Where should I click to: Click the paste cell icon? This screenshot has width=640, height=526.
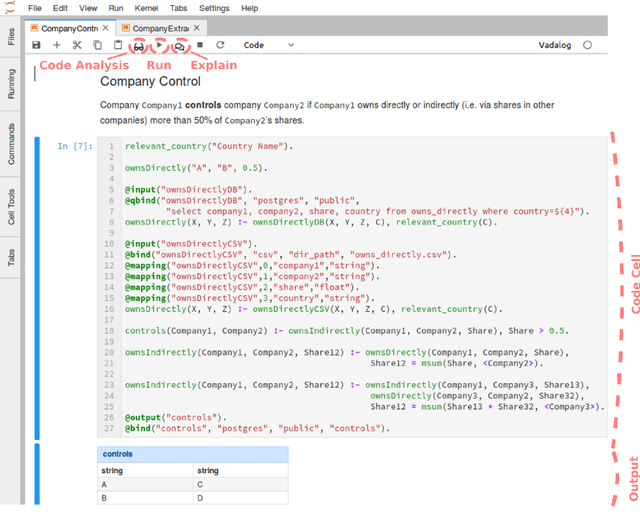point(118,45)
